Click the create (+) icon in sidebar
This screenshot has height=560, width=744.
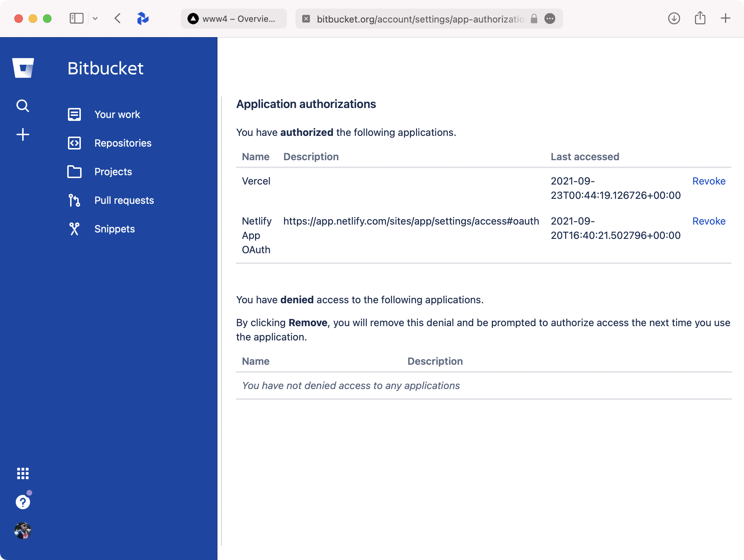(x=23, y=134)
